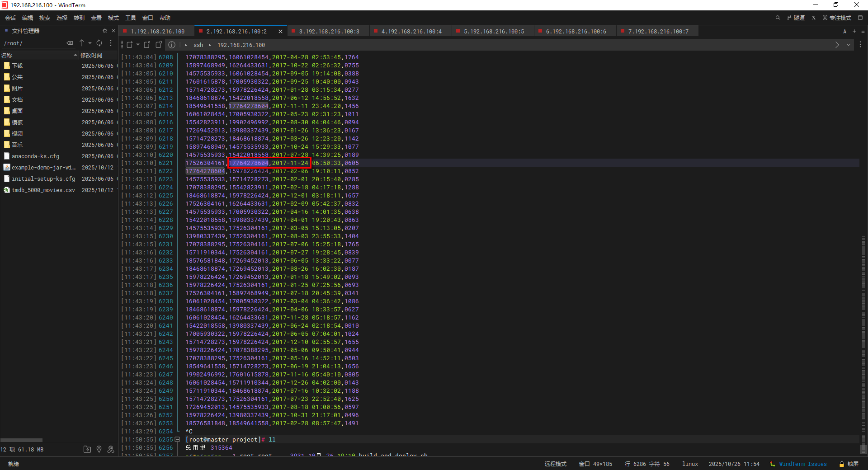Open parent directory history dropdown
868x470 pixels.
90,43
